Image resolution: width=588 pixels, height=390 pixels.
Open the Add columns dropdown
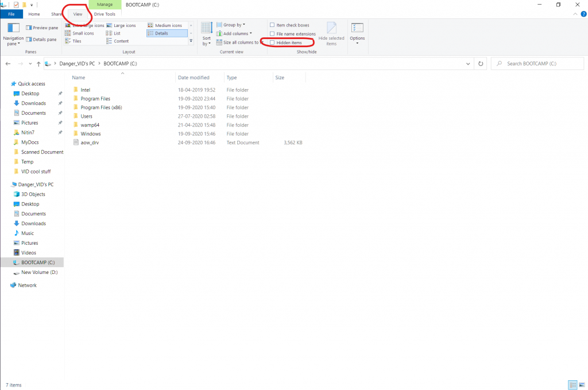coord(234,33)
